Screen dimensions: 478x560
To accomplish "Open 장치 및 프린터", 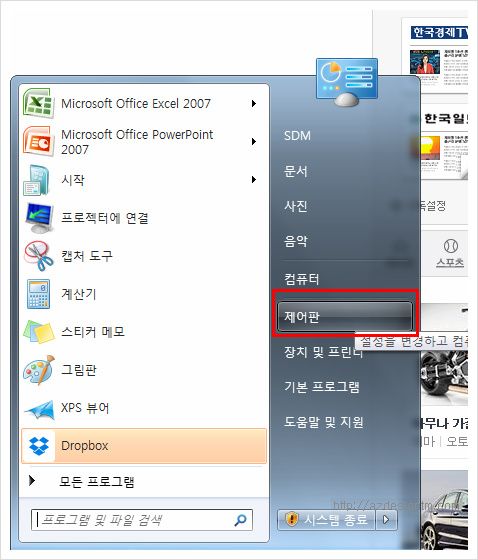I will [x=323, y=352].
